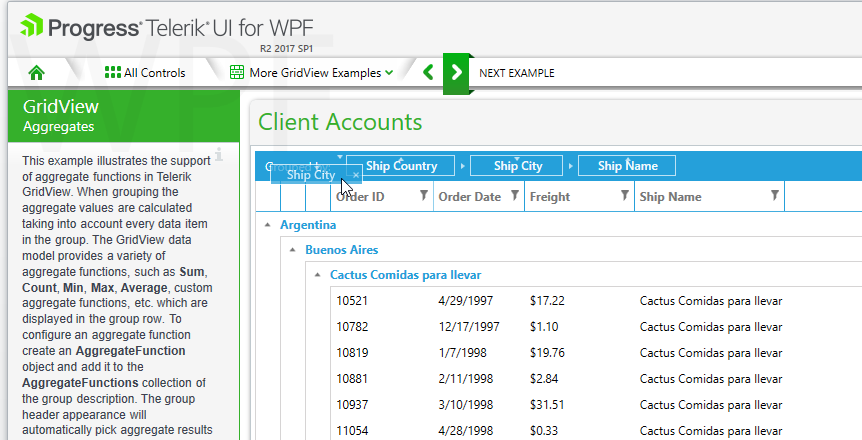
Task: Open the Order Date column filter
Action: pyautogui.click(x=514, y=196)
